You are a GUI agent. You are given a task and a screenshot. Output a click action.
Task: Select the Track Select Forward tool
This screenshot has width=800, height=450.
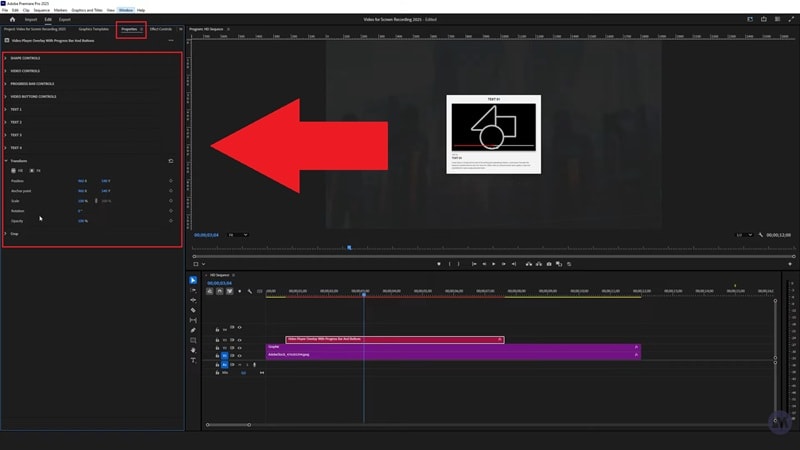click(193, 290)
